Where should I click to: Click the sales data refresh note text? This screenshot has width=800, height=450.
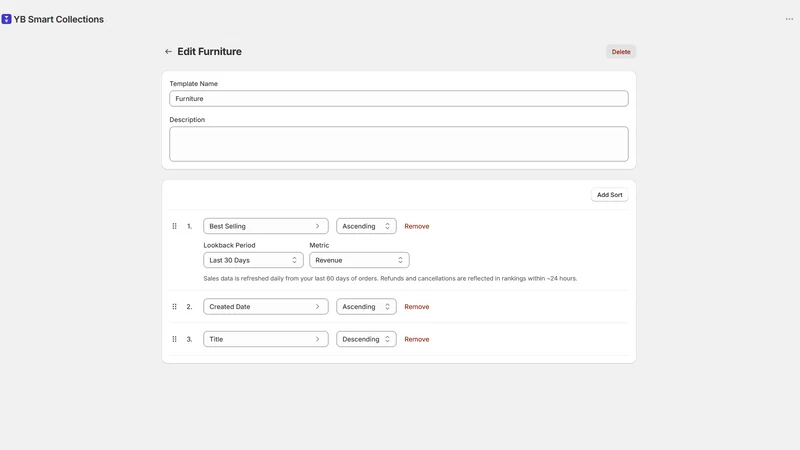390,279
